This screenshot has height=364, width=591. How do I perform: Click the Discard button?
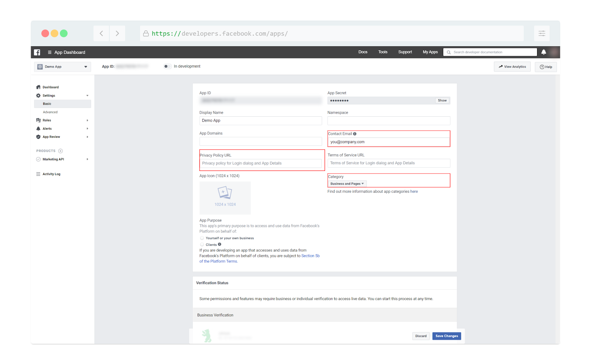click(421, 336)
